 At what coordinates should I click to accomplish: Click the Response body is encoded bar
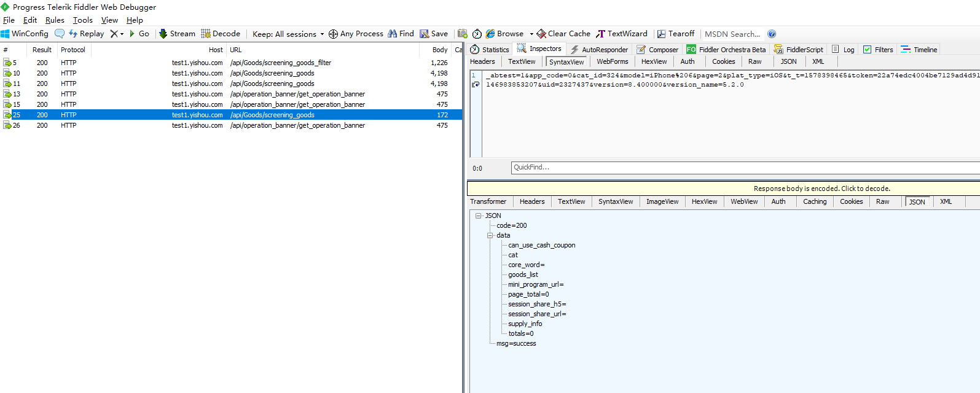[724, 189]
